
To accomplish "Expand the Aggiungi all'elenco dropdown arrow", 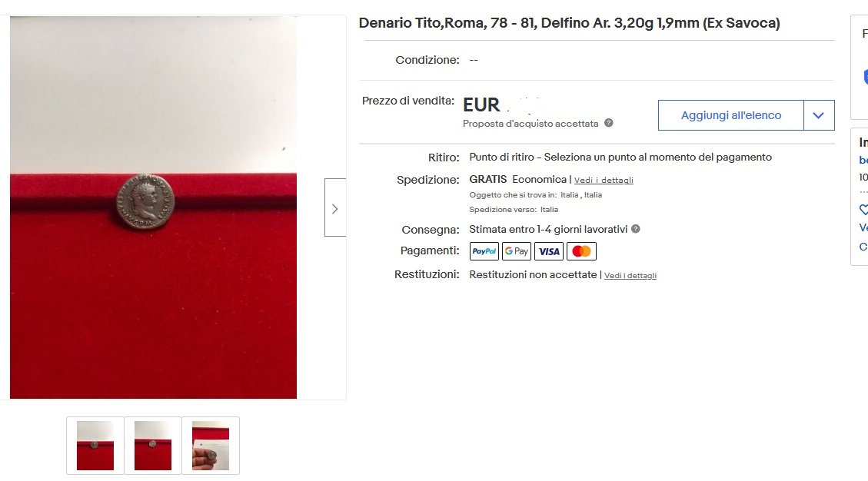I will (x=819, y=115).
